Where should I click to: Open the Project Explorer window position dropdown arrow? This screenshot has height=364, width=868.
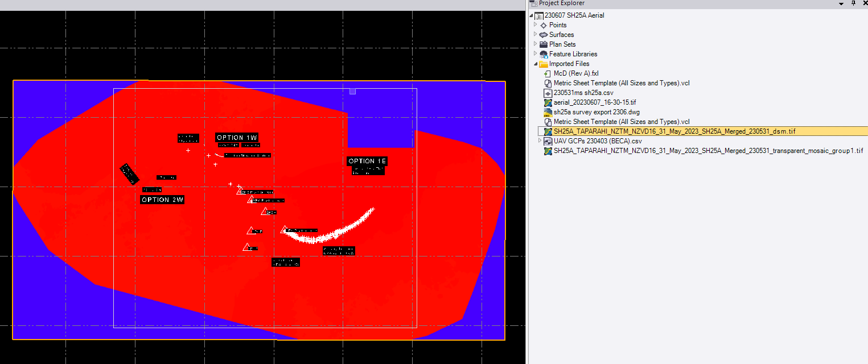tap(841, 3)
